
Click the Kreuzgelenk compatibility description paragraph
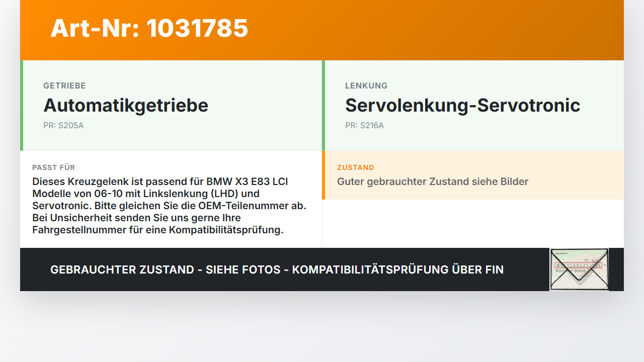click(x=169, y=206)
